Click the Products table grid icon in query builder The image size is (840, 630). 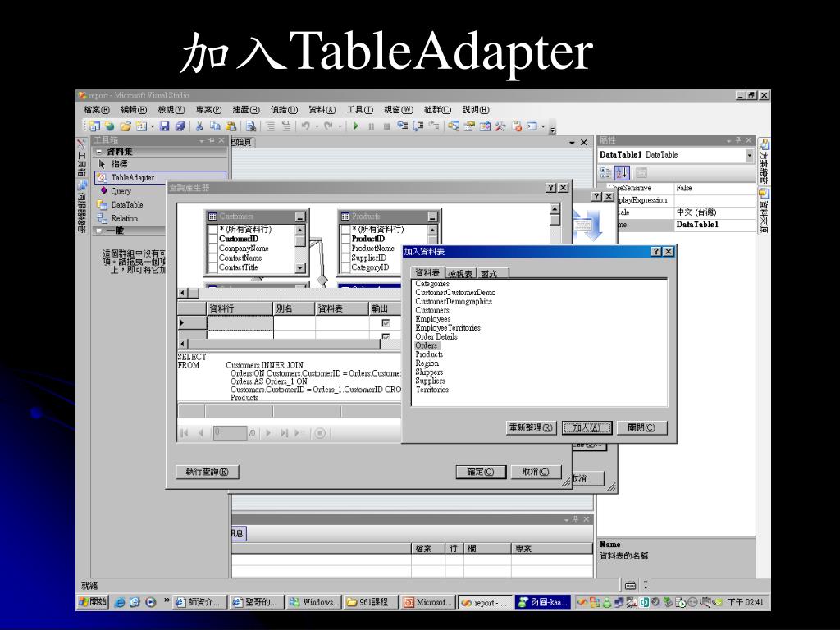(x=345, y=217)
